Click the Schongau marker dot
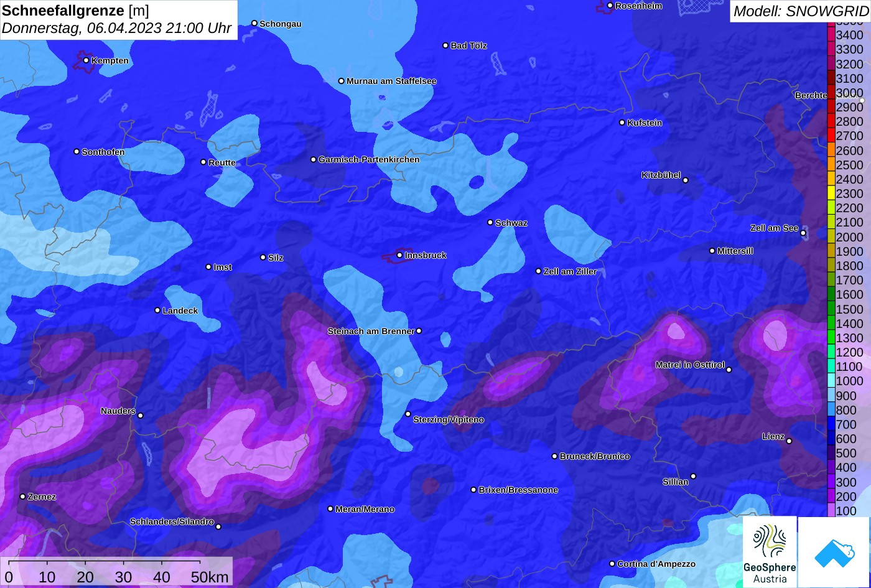The image size is (871, 588). point(254,23)
